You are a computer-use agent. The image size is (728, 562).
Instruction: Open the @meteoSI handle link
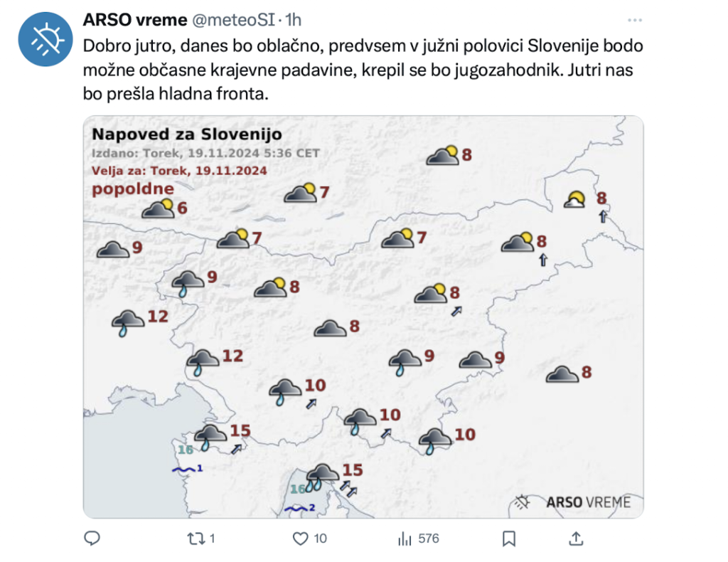pos(233,20)
